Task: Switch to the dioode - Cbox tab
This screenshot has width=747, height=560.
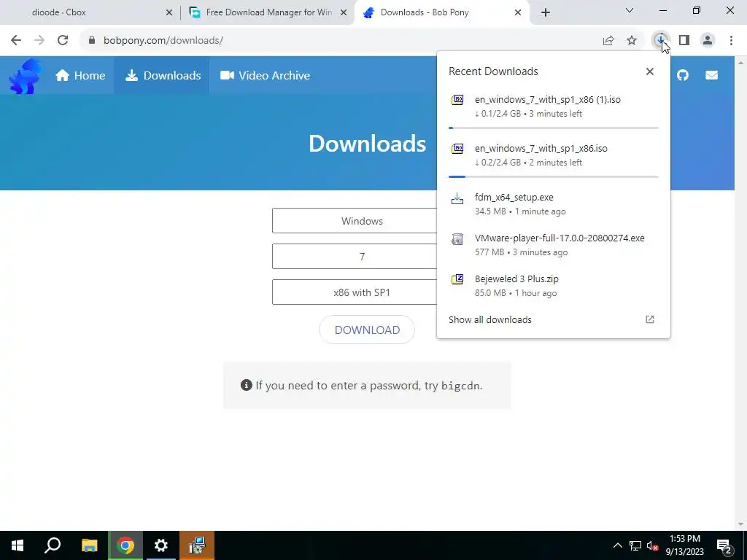Action: pyautogui.click(x=89, y=12)
